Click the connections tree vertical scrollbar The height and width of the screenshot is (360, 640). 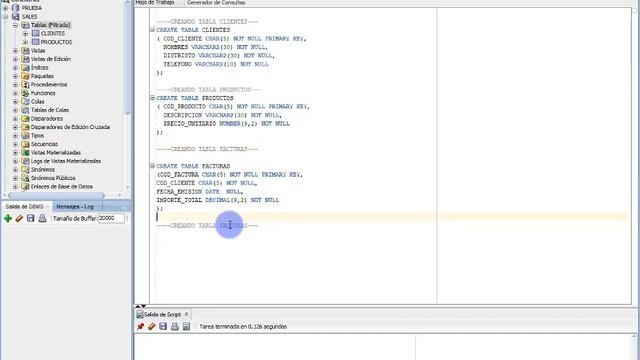point(127,57)
